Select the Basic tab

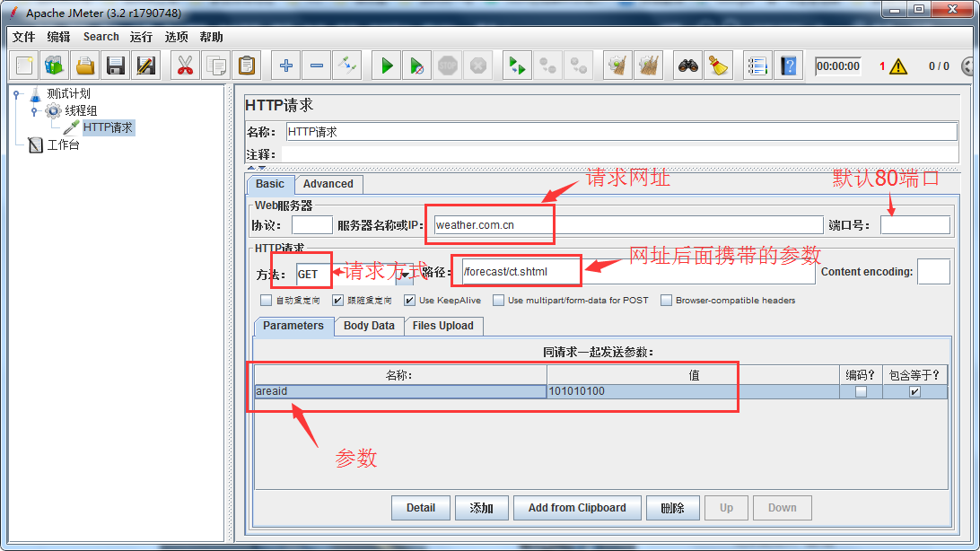270,184
